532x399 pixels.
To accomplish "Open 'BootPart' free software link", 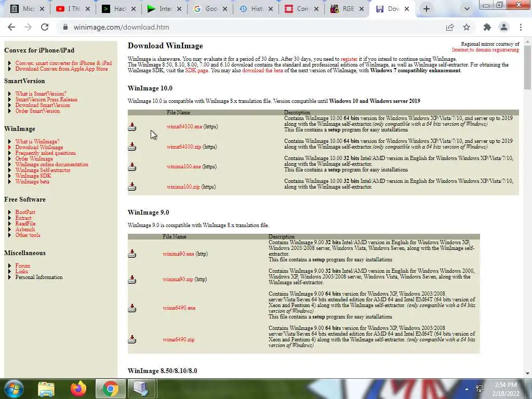I will coord(25,212).
